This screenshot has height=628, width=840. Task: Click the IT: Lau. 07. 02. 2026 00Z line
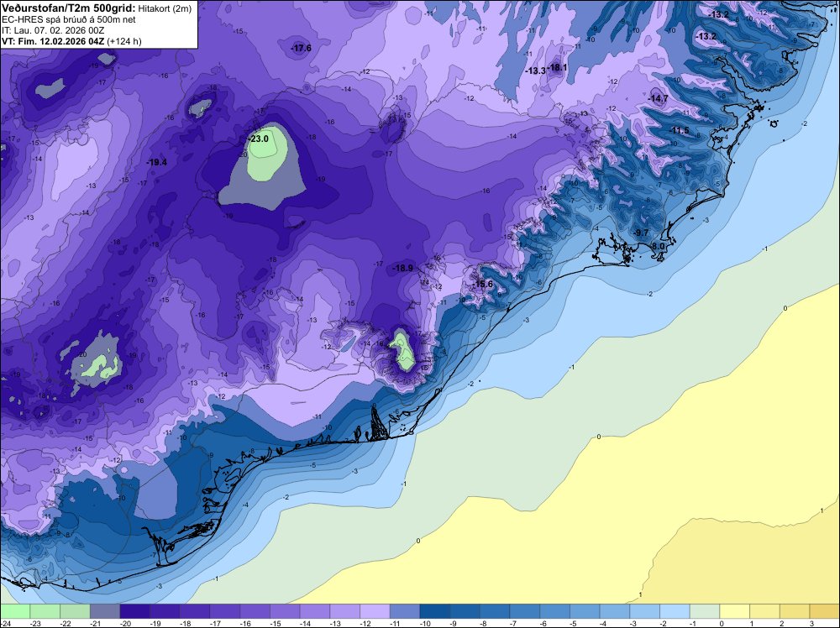[53, 30]
